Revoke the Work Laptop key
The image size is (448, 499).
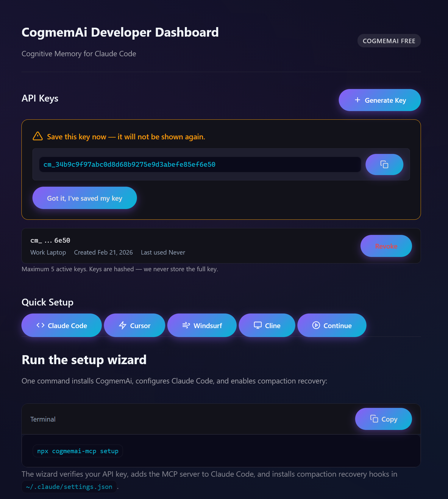(x=386, y=246)
